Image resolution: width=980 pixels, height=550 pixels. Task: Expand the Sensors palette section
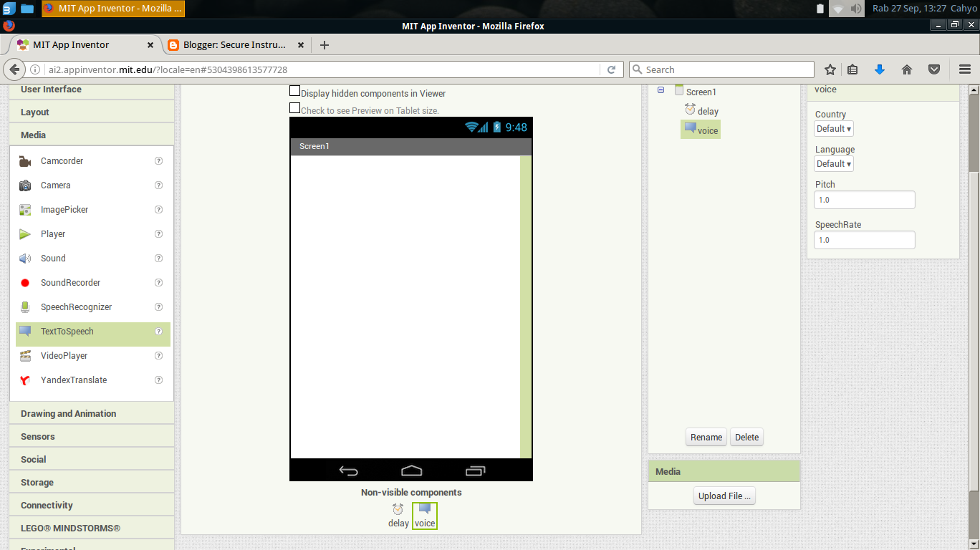tap(37, 435)
